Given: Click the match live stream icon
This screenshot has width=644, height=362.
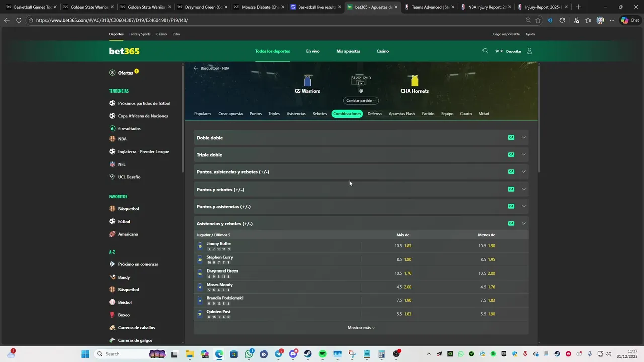Looking at the screenshot, I should (x=361, y=83).
